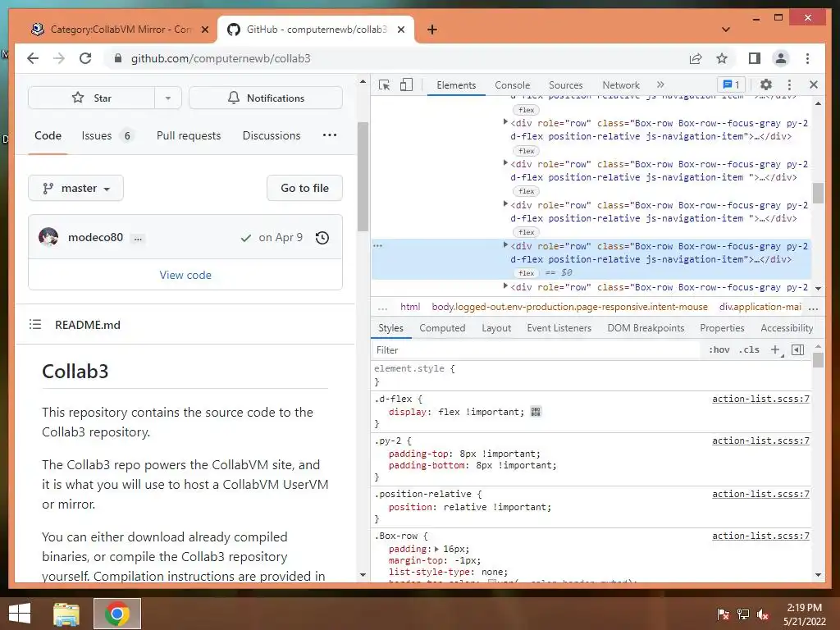Image resolution: width=840 pixels, height=630 pixels.
Task: Open the Layout tab
Action: coord(496,328)
